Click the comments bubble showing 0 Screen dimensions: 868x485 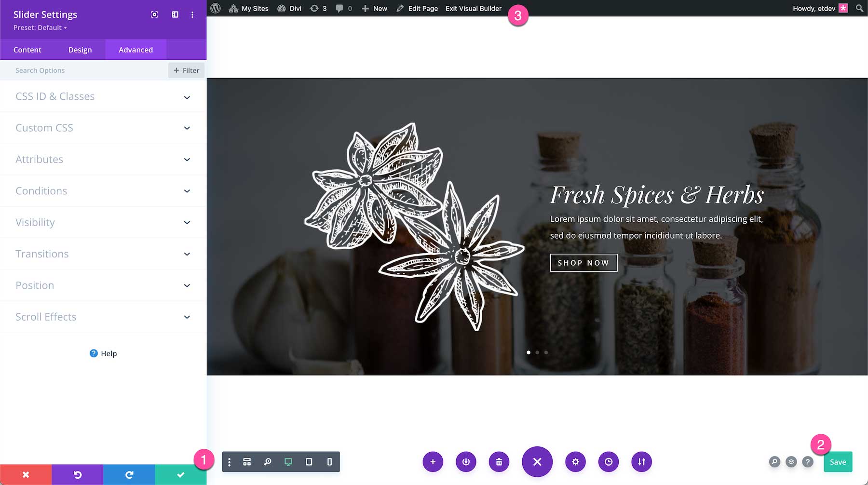[x=344, y=8]
